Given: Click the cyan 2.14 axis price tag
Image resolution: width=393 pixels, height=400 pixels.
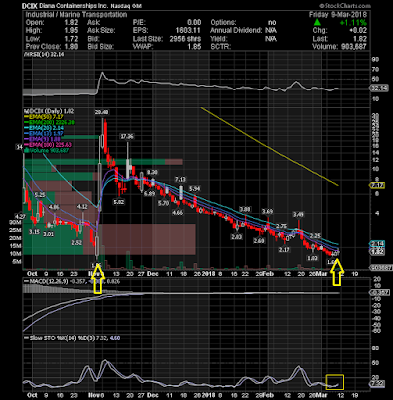Looking at the screenshot, I should (377, 244).
